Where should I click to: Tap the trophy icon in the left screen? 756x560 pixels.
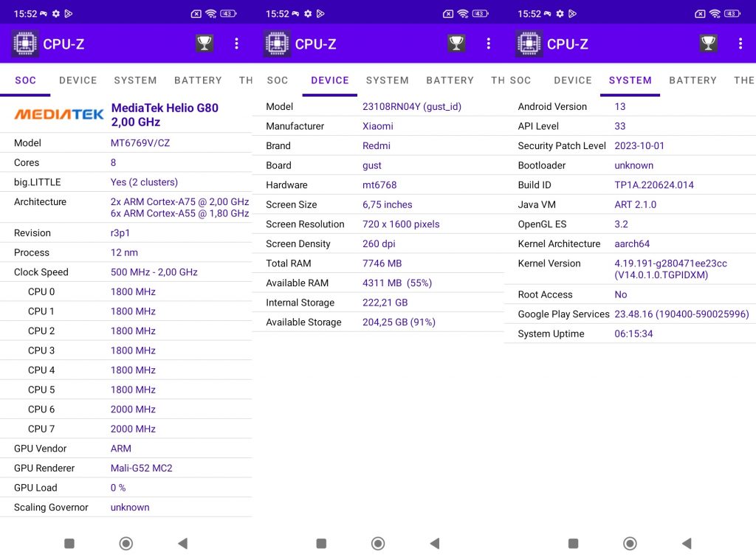click(205, 44)
